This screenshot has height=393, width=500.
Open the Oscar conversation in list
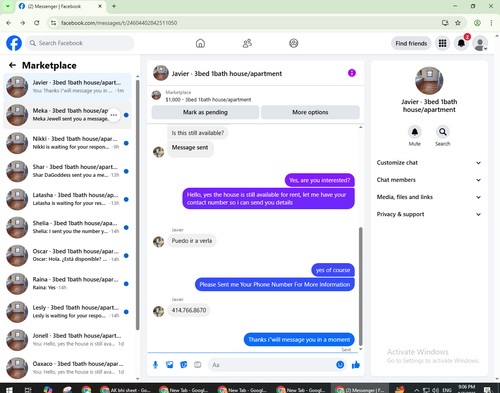point(67,256)
